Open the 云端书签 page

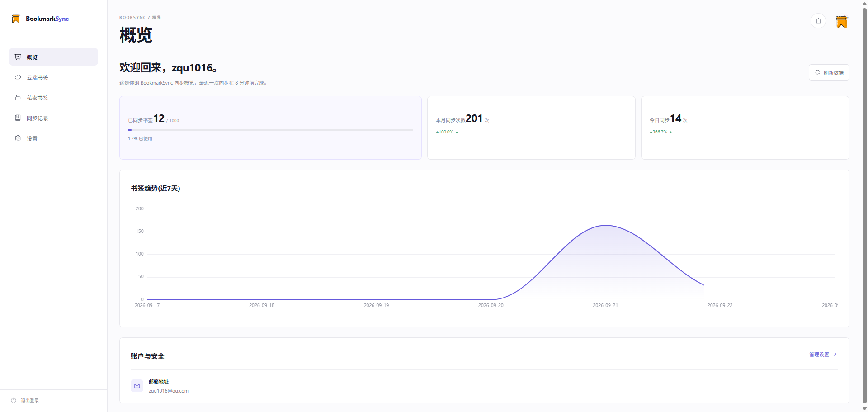pyautogui.click(x=53, y=77)
